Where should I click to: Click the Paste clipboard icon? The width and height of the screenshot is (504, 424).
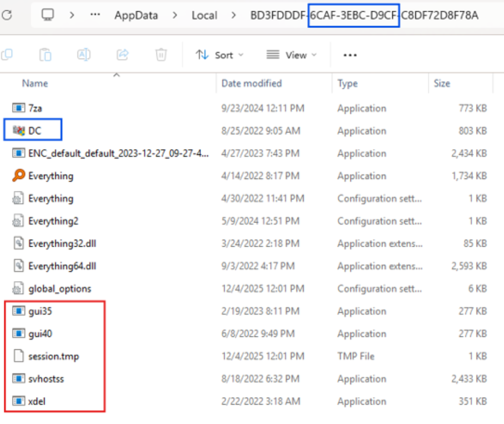[46, 55]
